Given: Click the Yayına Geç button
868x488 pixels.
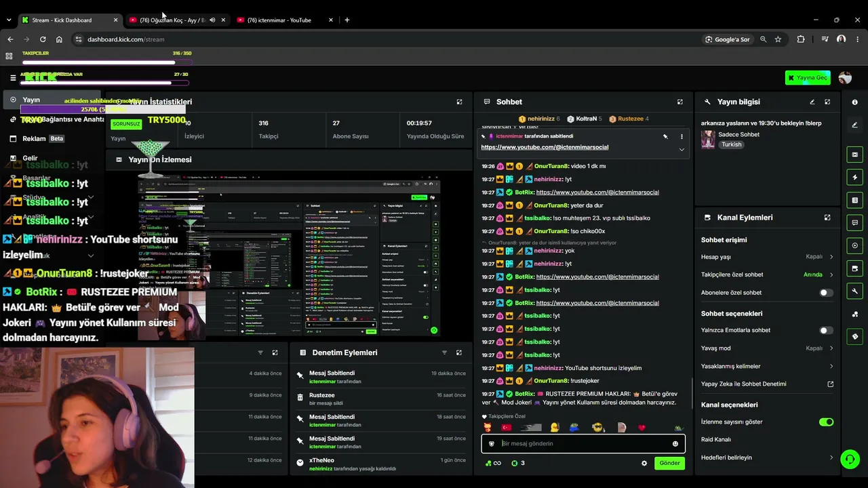Looking at the screenshot, I should (808, 78).
